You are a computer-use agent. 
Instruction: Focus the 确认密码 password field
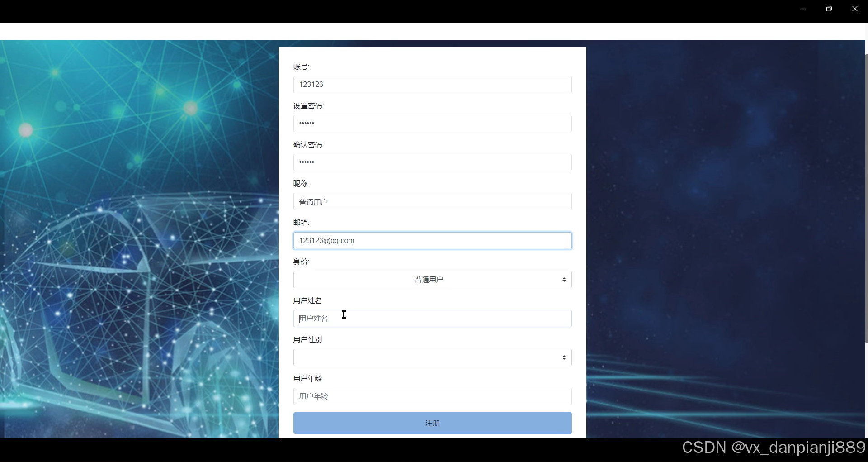(x=432, y=162)
